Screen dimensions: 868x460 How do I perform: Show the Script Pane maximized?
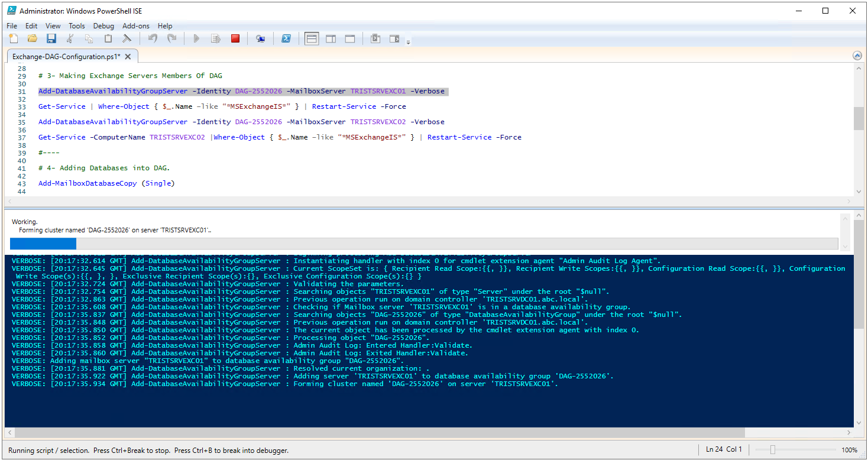point(350,38)
